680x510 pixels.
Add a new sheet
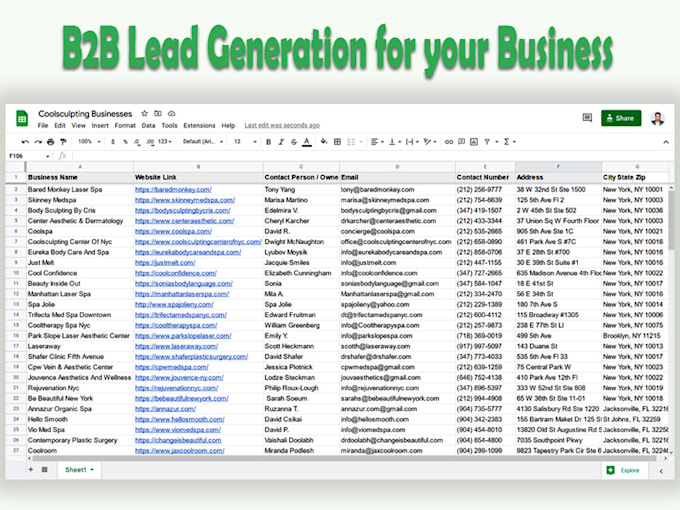(x=30, y=469)
